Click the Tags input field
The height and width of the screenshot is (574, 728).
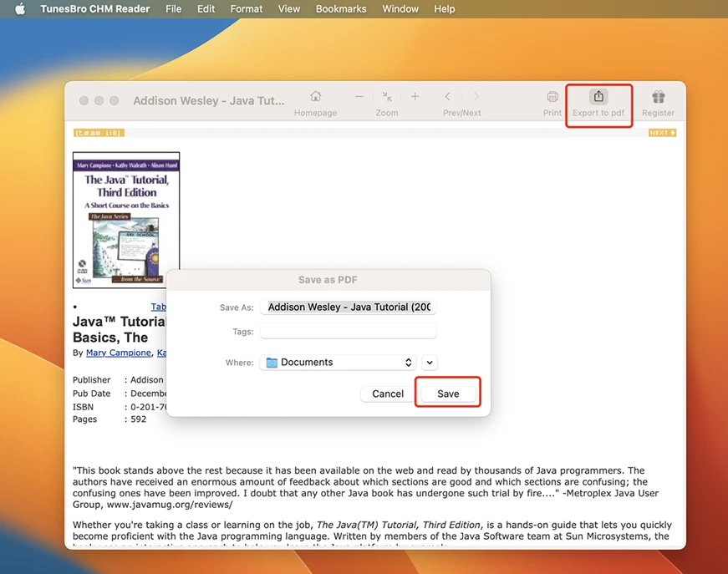(x=349, y=332)
